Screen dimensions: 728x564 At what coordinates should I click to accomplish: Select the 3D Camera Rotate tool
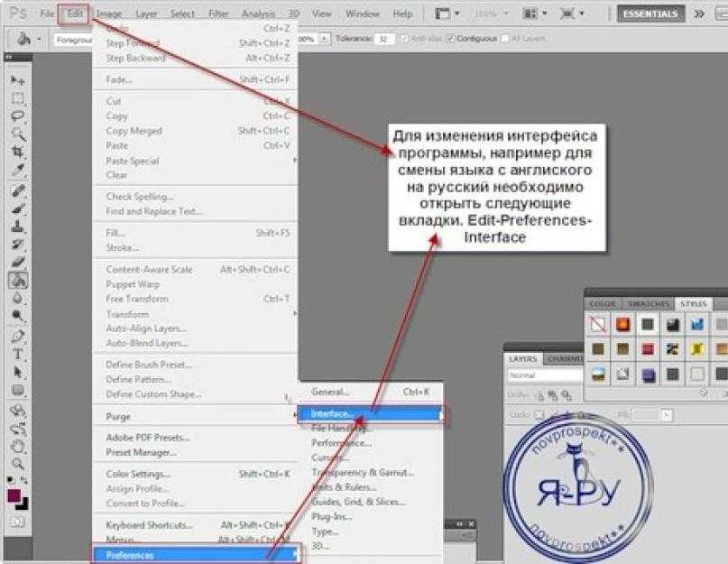click(18, 429)
